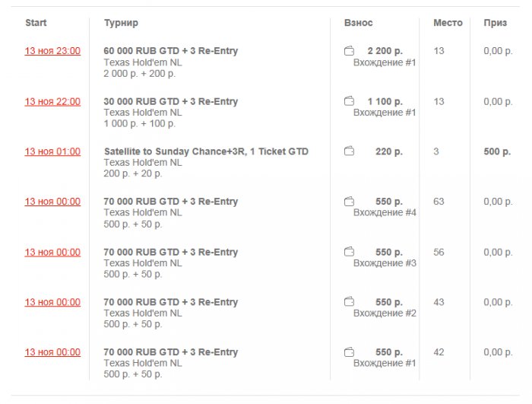Open the 13 ноя 23:00 start link

pos(52,51)
